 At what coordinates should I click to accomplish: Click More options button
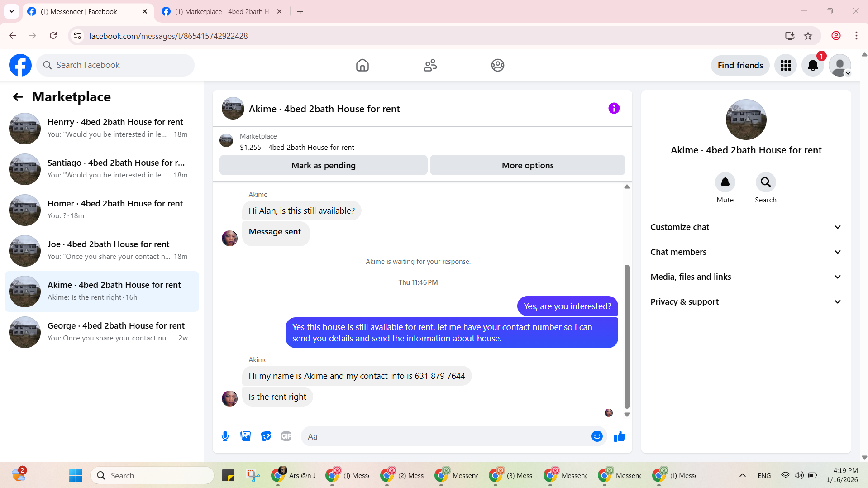coord(528,165)
